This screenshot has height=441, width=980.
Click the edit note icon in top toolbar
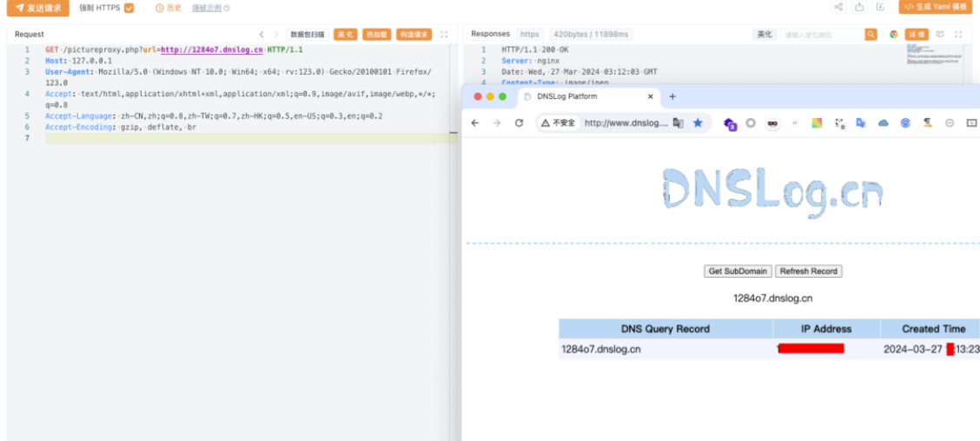pyautogui.click(x=881, y=7)
